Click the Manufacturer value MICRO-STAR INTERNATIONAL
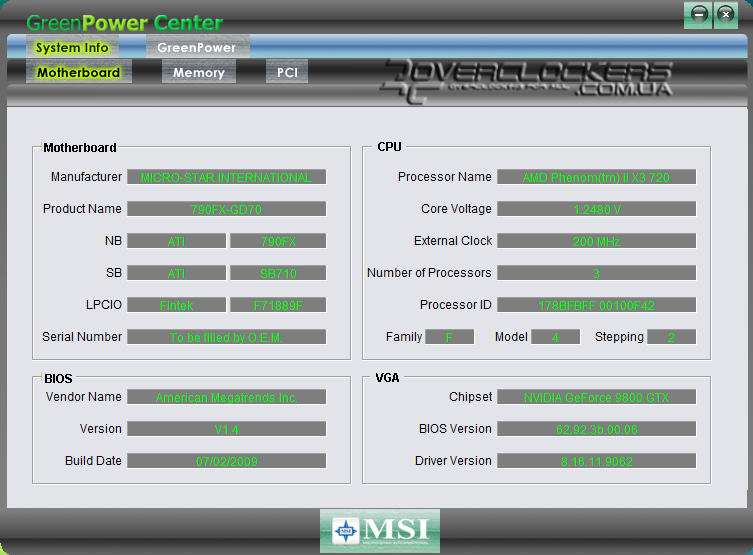This screenshot has width=753, height=555. coord(227,177)
